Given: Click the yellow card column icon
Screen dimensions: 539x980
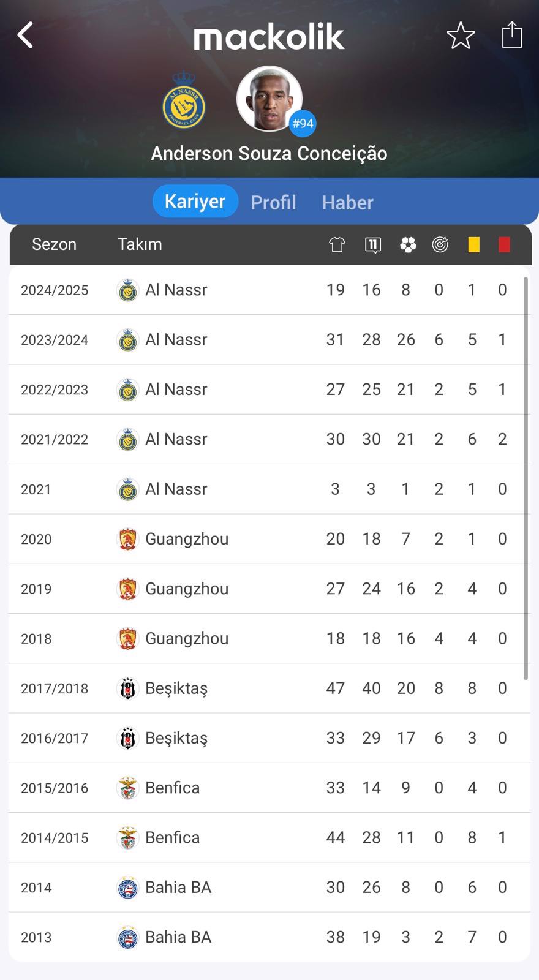Looking at the screenshot, I should tap(473, 244).
